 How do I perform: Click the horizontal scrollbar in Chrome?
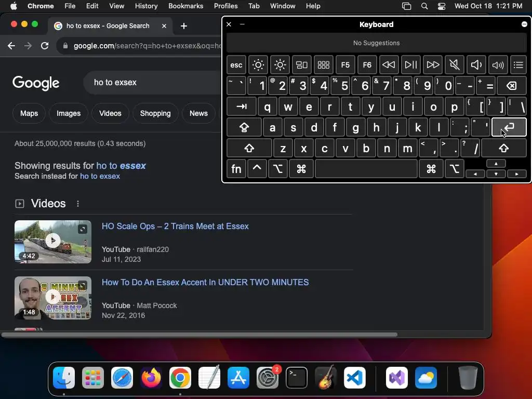click(199, 335)
